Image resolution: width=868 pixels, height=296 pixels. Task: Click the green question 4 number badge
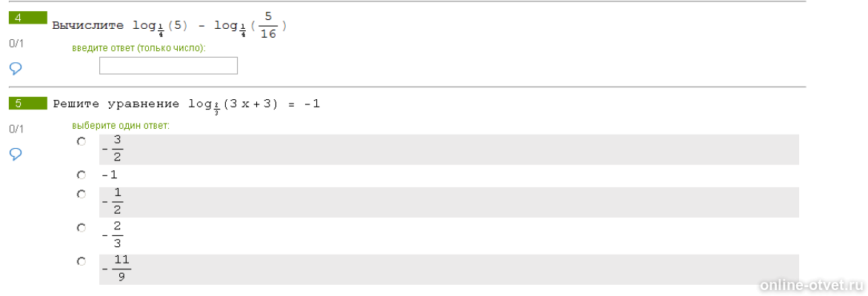pos(28,18)
